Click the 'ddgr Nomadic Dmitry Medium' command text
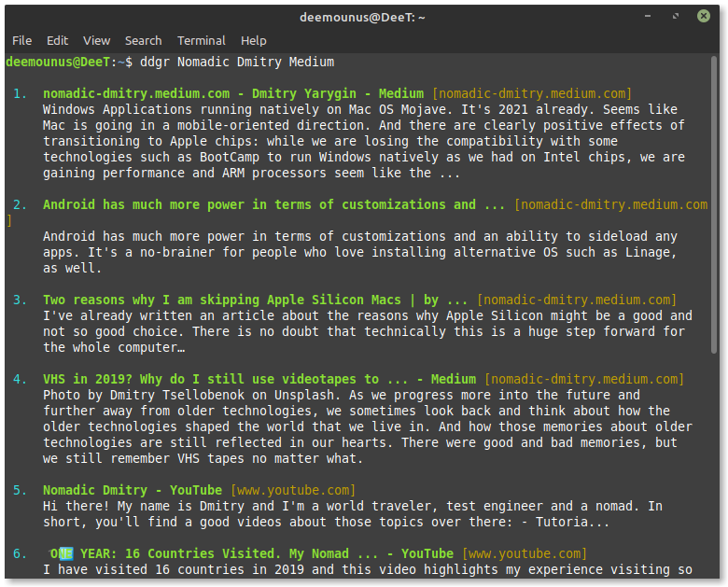The height and width of the screenshot is (587, 728). click(237, 63)
